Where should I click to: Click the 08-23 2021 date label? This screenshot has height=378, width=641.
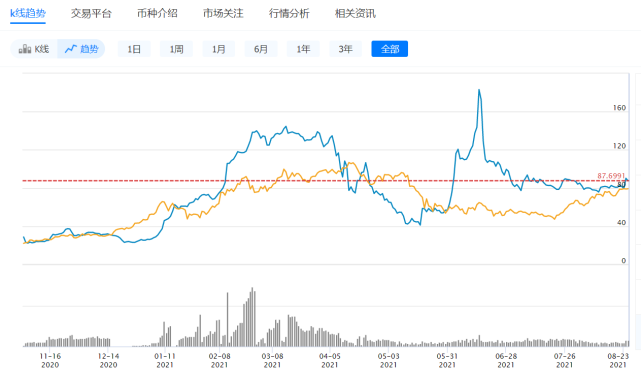[618, 360]
